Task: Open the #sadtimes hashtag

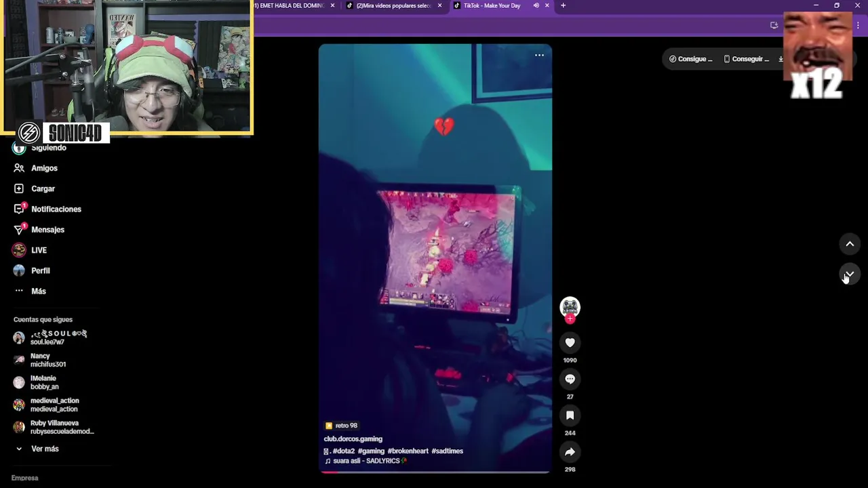Action: 447,451
